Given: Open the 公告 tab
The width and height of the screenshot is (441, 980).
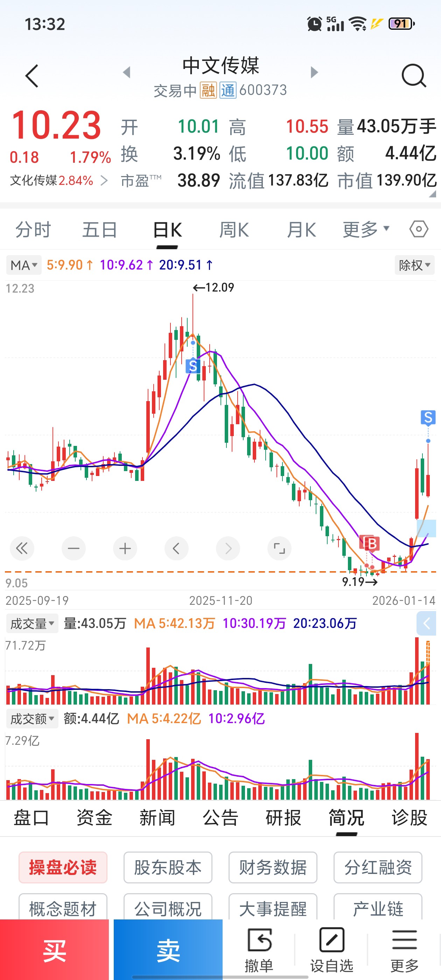Looking at the screenshot, I should coord(220,817).
